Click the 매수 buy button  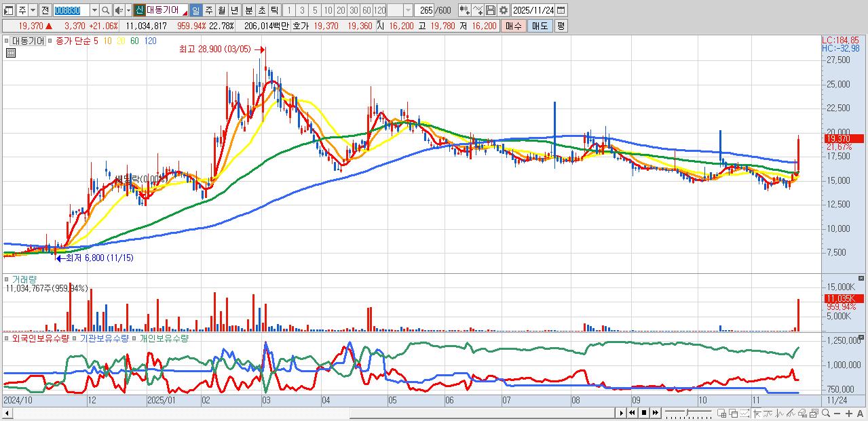click(x=514, y=26)
